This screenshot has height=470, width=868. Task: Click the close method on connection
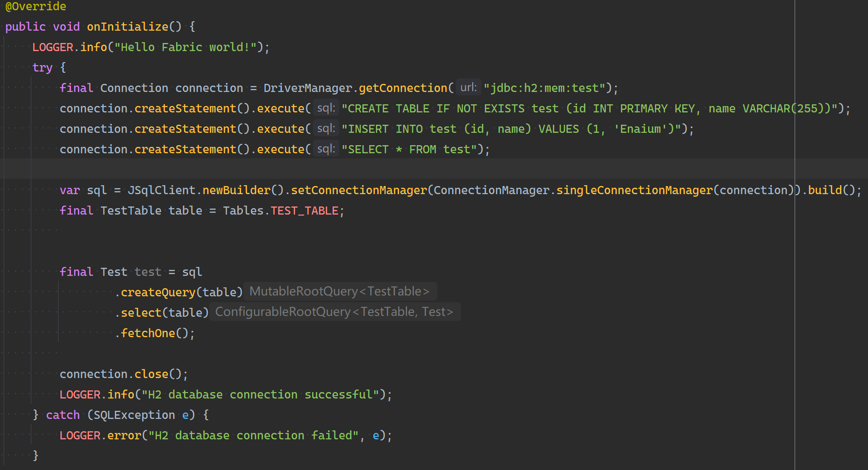click(151, 374)
